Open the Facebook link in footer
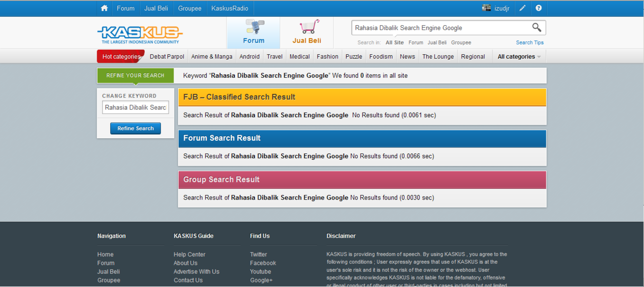644x287 pixels. pyautogui.click(x=263, y=263)
